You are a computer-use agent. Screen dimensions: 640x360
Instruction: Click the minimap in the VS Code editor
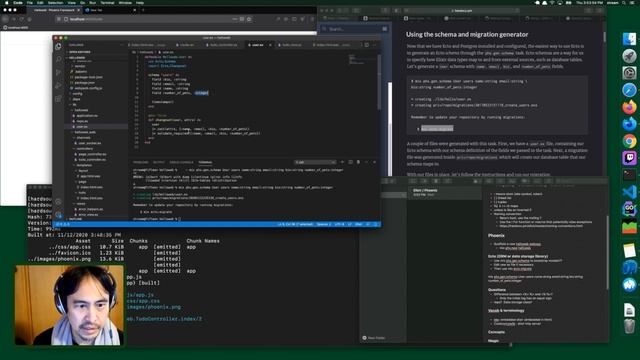pyautogui.click(x=356, y=60)
